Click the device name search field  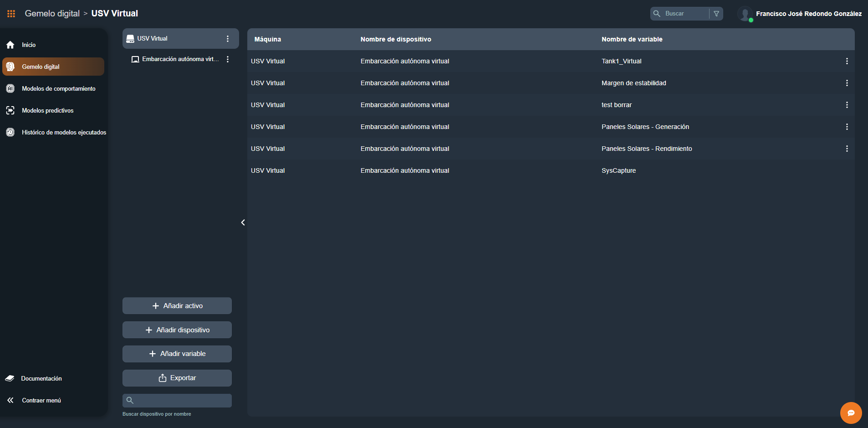coord(182,401)
